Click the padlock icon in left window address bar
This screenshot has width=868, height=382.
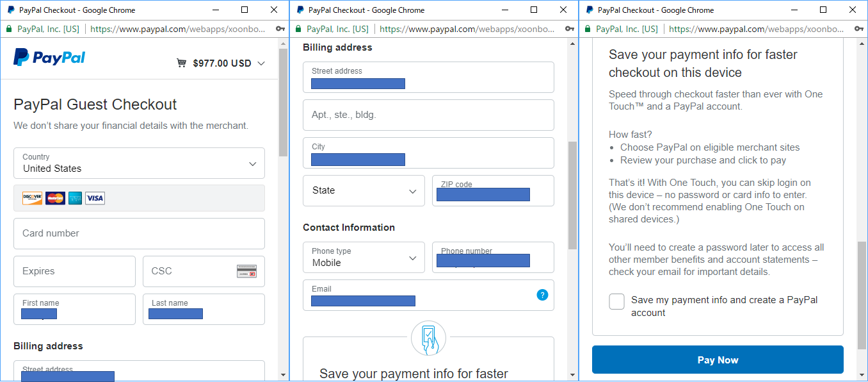click(x=8, y=29)
